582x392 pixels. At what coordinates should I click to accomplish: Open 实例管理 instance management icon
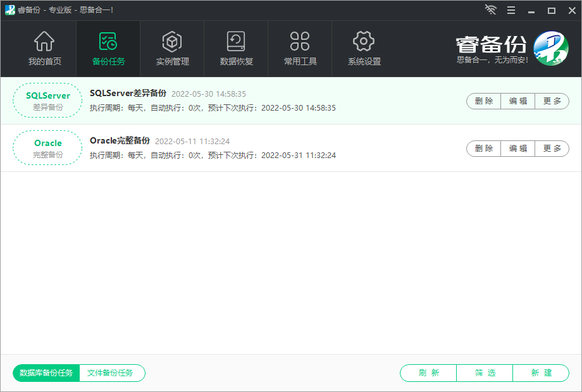click(x=172, y=41)
